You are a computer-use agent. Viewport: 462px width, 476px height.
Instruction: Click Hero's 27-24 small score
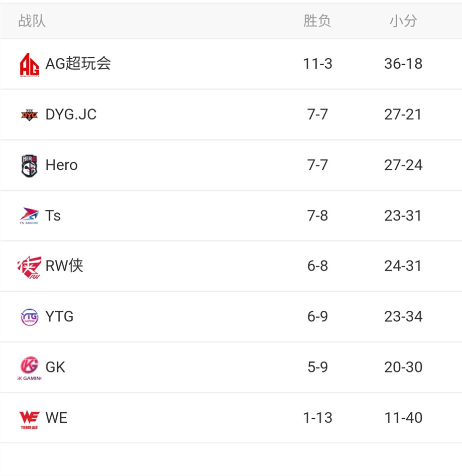(403, 165)
